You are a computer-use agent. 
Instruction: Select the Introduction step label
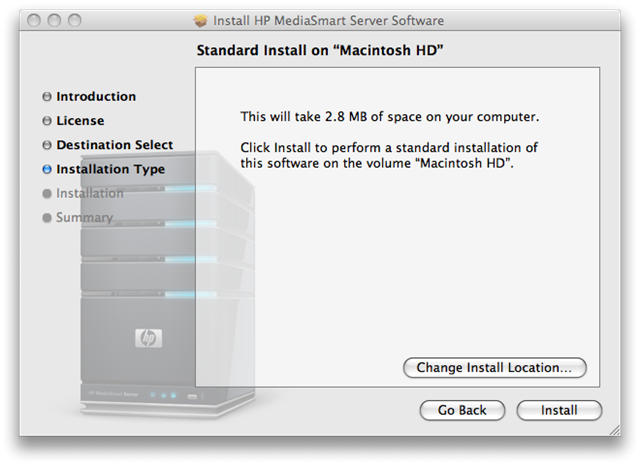(x=96, y=97)
